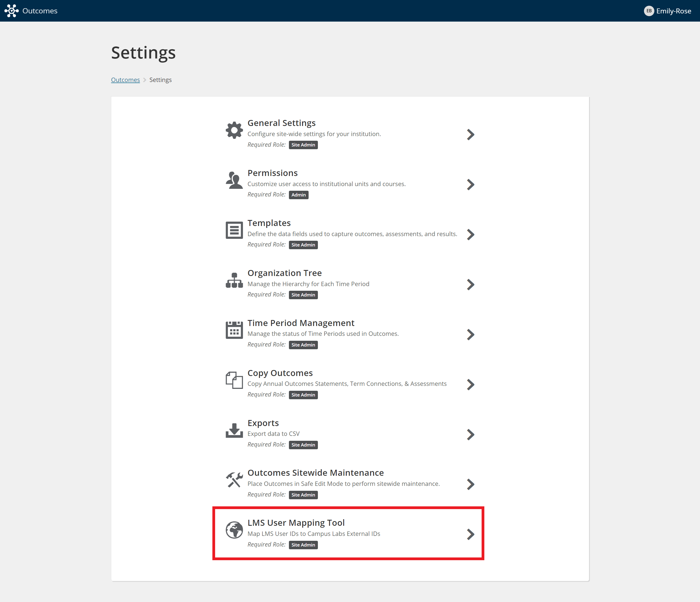Click the Site Admin badge under Copy Outcomes
The width and height of the screenshot is (700, 602).
tap(303, 395)
